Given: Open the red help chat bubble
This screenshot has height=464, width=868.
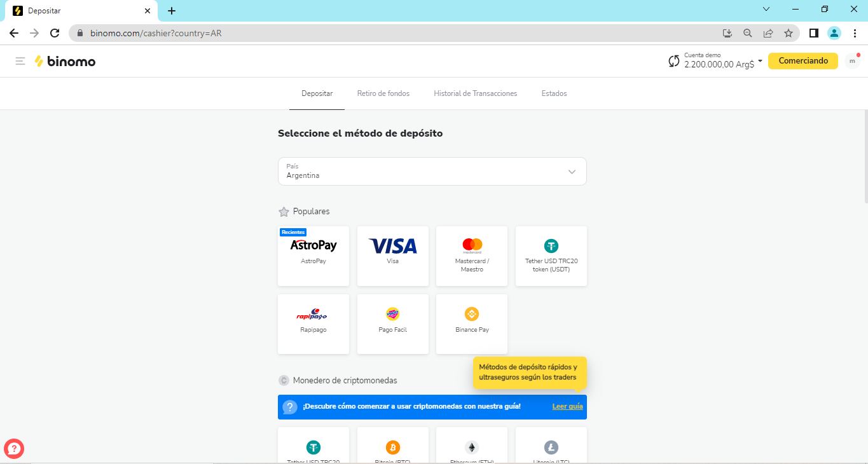Looking at the screenshot, I should (x=14, y=449).
